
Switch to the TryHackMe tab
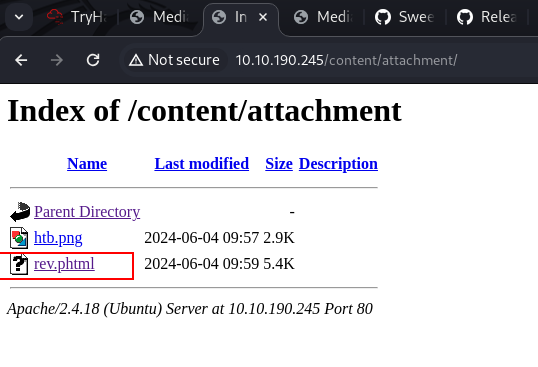78,16
